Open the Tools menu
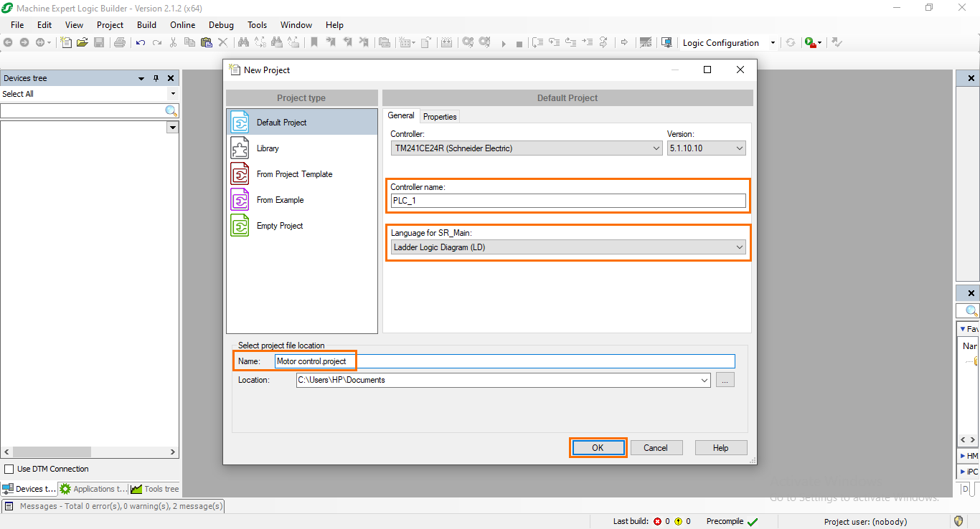The image size is (980, 529). click(257, 24)
